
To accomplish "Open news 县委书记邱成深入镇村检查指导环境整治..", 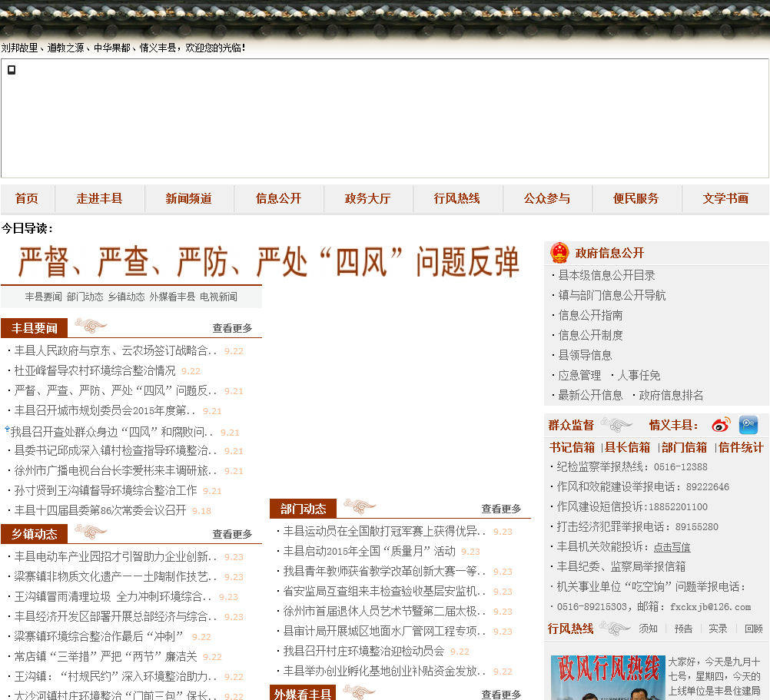I will (x=115, y=450).
